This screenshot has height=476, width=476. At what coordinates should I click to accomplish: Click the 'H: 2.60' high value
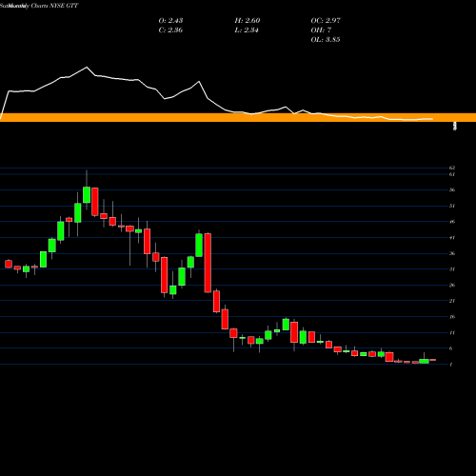click(x=248, y=21)
